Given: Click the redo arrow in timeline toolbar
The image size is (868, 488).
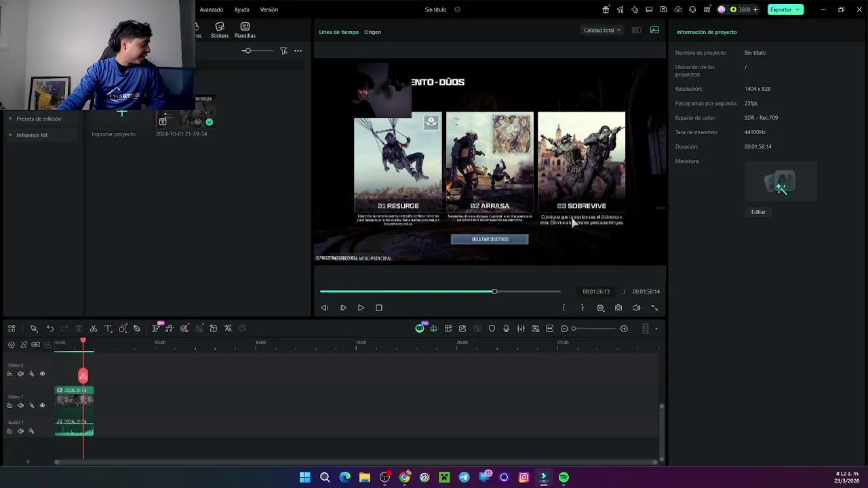Looking at the screenshot, I should [64, 329].
